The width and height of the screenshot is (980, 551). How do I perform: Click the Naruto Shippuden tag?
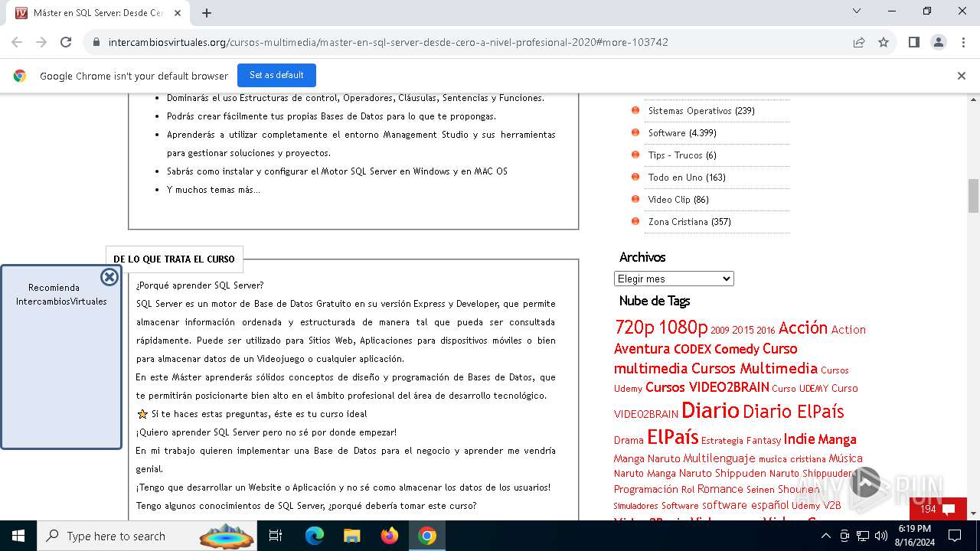pyautogui.click(x=723, y=473)
